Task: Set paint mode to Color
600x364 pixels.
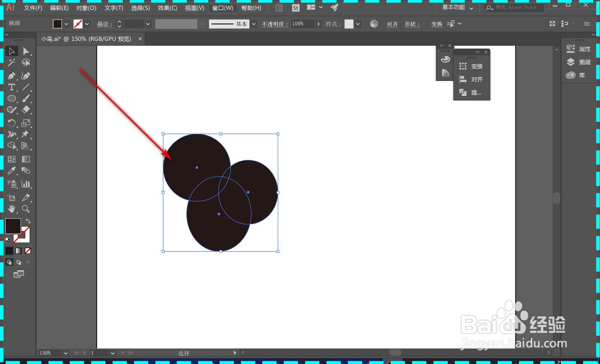Action: (9, 251)
